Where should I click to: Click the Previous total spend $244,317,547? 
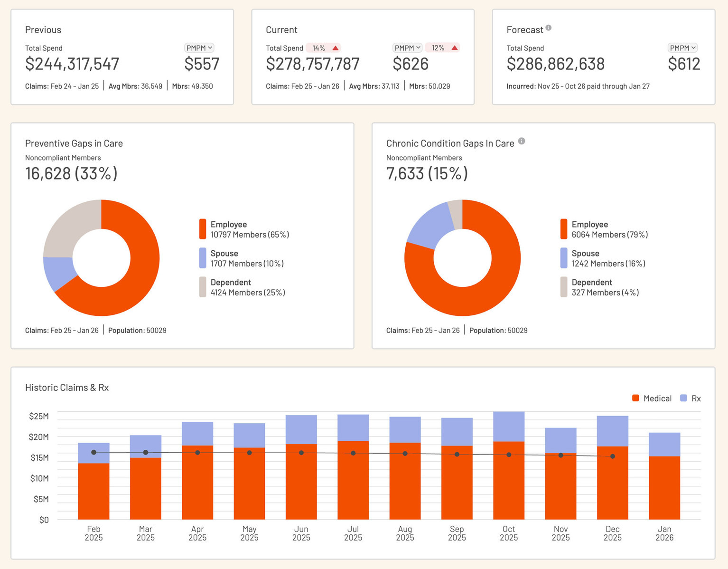coord(72,64)
